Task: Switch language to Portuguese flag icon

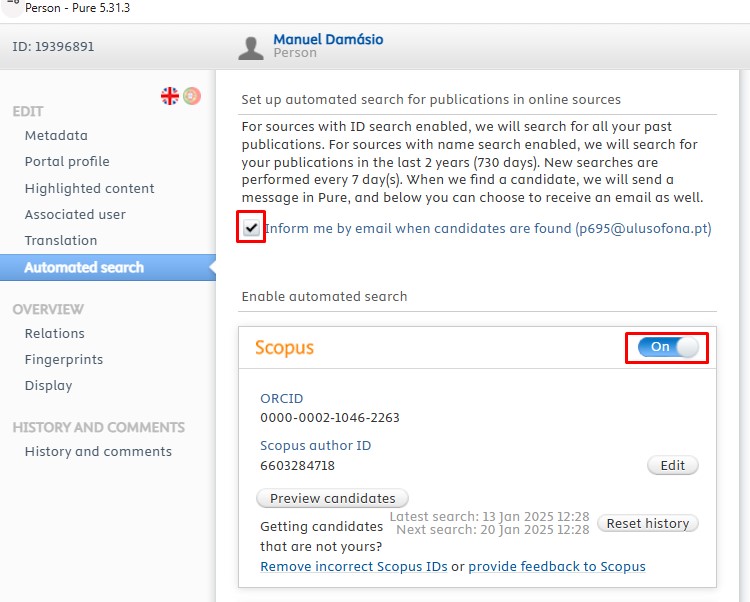Action: pyautogui.click(x=192, y=96)
